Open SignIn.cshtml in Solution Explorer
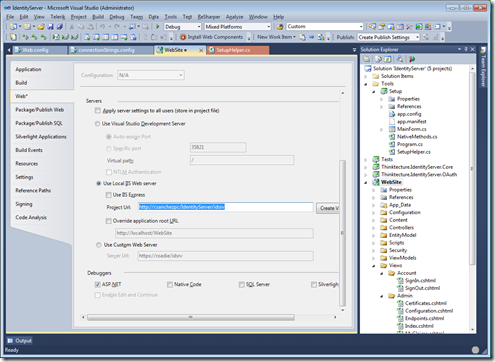Image resolution: width=495 pixels, height=362 pixels. [x=420, y=281]
